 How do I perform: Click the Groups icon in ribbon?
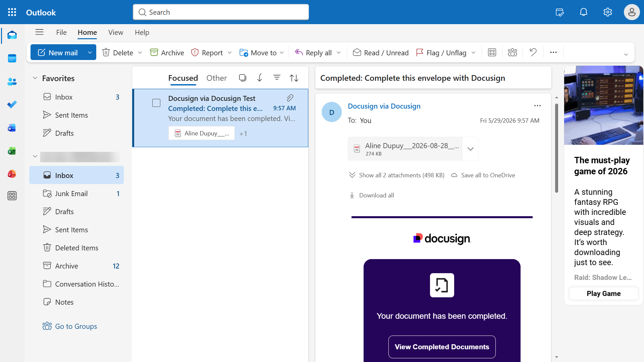point(513,52)
